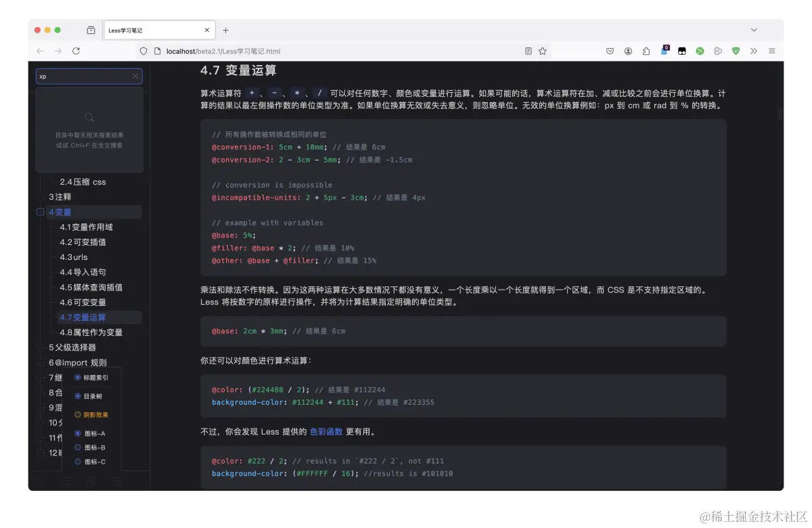Open downloads via the badge icon in toolbar
812x528 pixels.
tap(664, 51)
